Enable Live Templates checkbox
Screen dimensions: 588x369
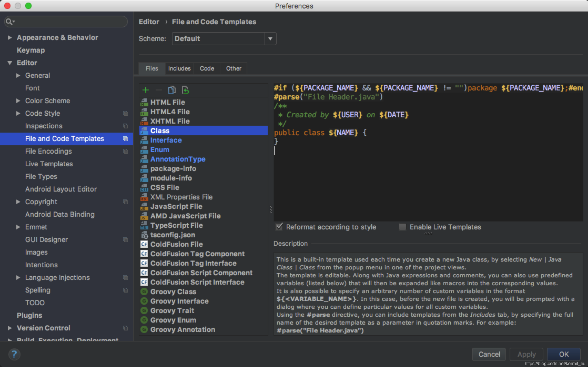(x=402, y=227)
